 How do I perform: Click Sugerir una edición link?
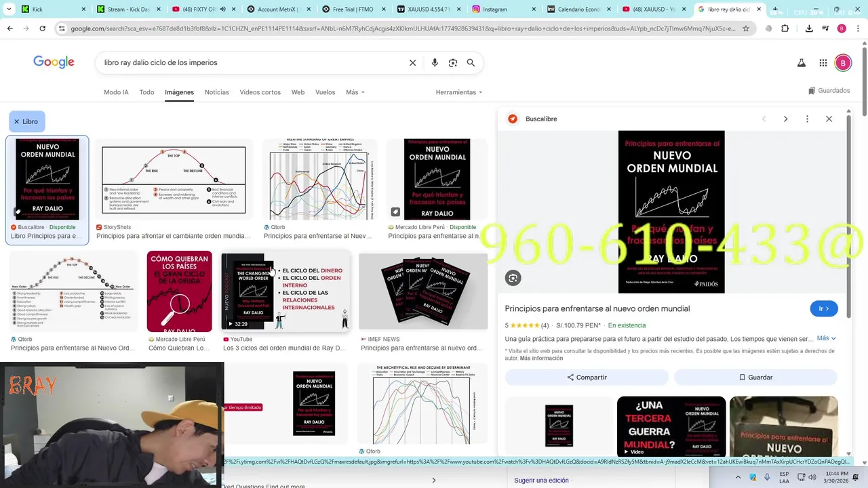(x=541, y=481)
